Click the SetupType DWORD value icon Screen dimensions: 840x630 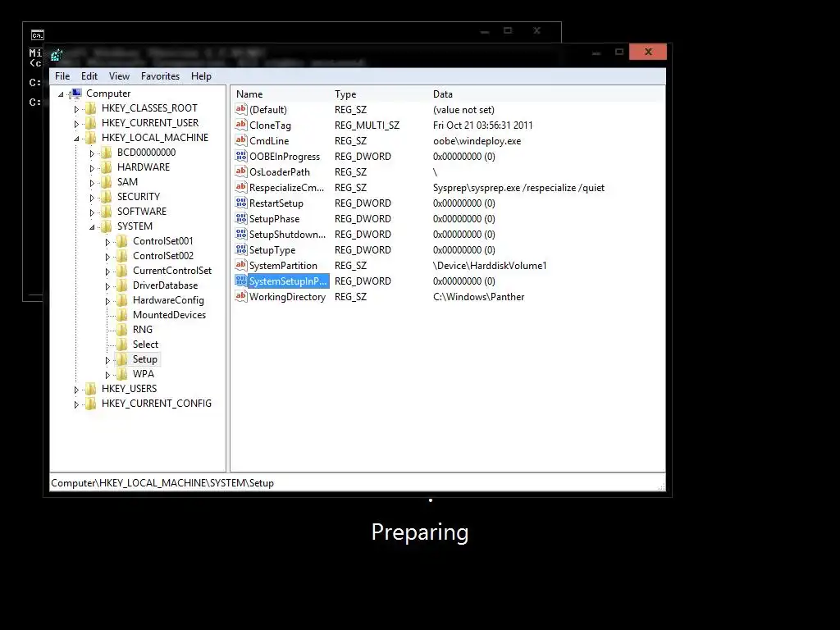click(x=241, y=249)
